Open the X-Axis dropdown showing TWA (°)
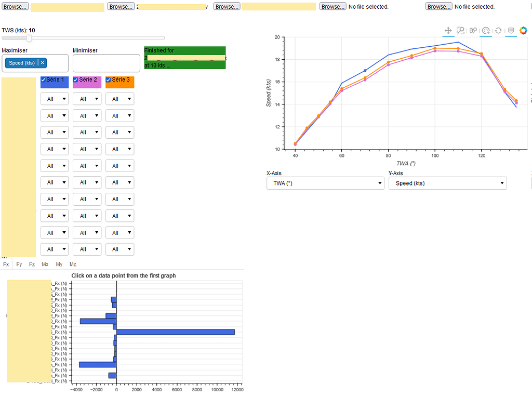This screenshot has height=410, width=532. coord(325,183)
